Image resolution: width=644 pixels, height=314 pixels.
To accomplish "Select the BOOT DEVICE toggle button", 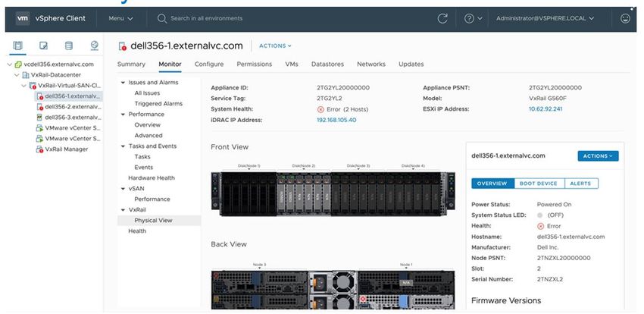I will [x=539, y=184].
